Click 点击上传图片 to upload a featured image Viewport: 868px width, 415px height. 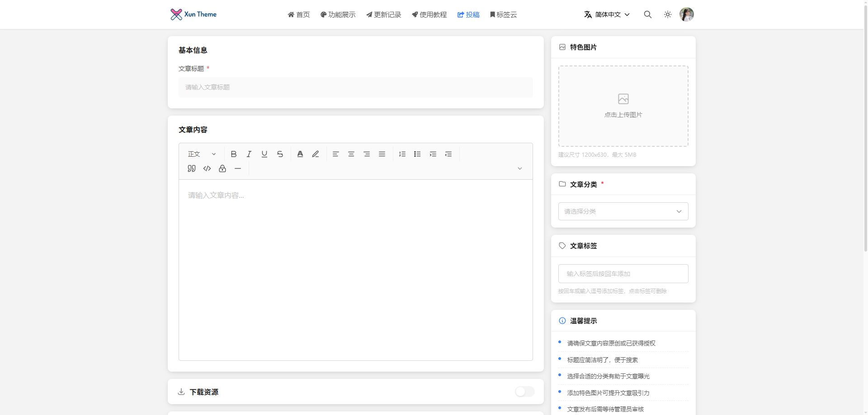623,106
